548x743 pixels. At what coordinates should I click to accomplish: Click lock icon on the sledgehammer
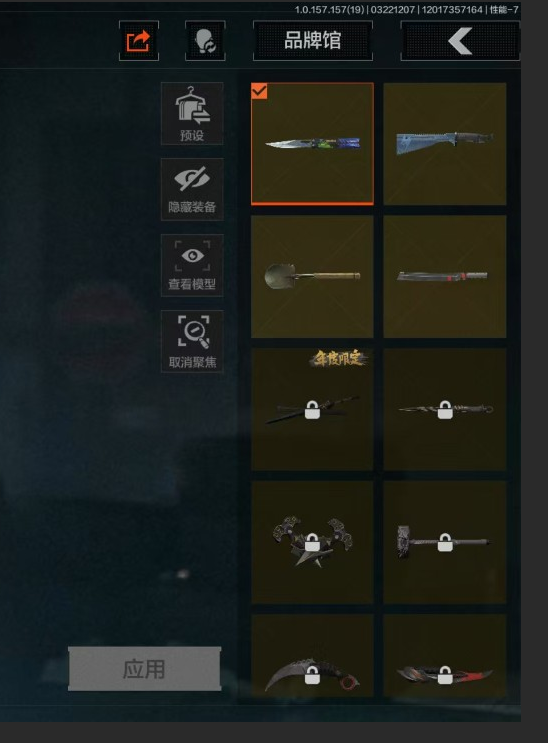tap(445, 543)
